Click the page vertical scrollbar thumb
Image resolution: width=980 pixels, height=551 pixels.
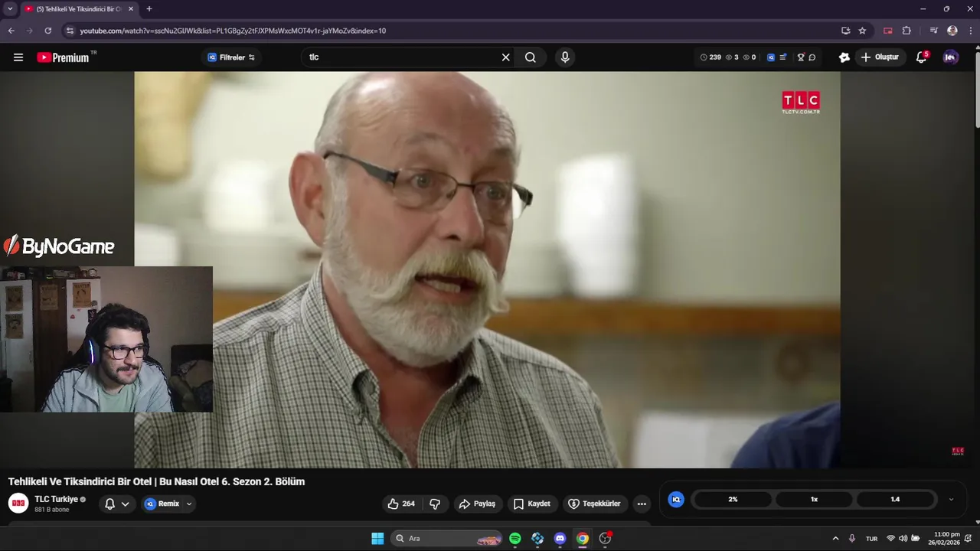click(977, 88)
